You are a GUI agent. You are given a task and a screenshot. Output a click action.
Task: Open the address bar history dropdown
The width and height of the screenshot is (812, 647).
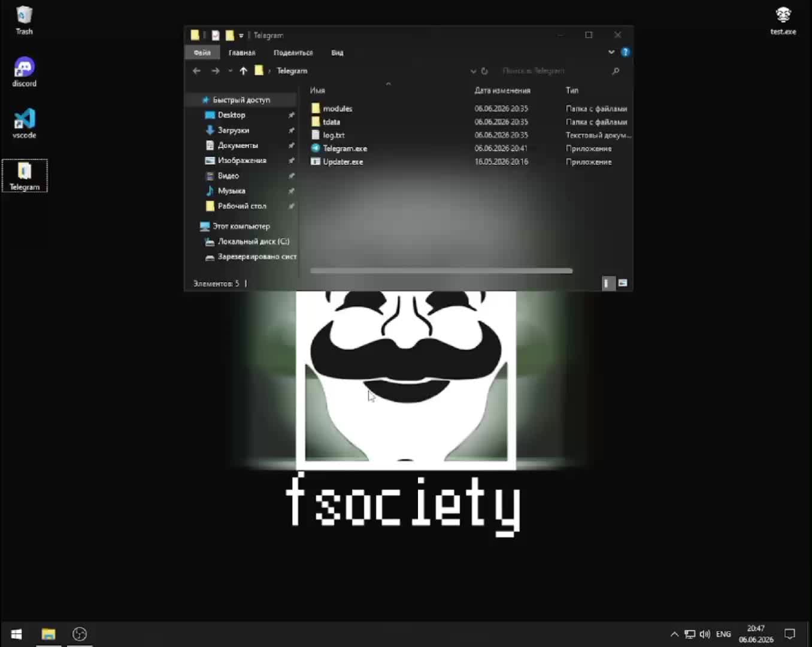point(473,71)
